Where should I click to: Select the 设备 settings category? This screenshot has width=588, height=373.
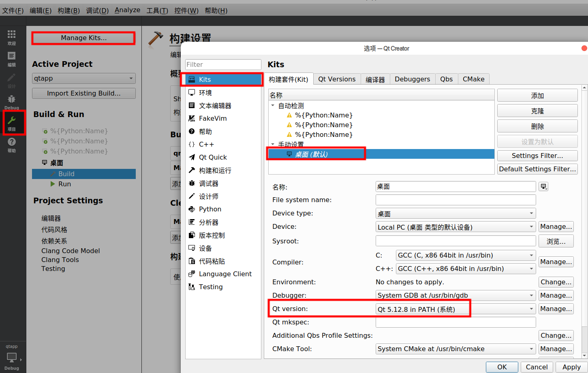pyautogui.click(x=205, y=248)
